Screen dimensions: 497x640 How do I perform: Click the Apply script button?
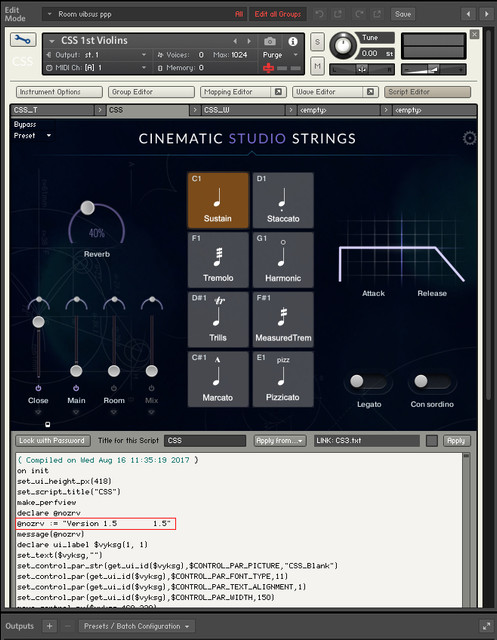tap(456, 441)
